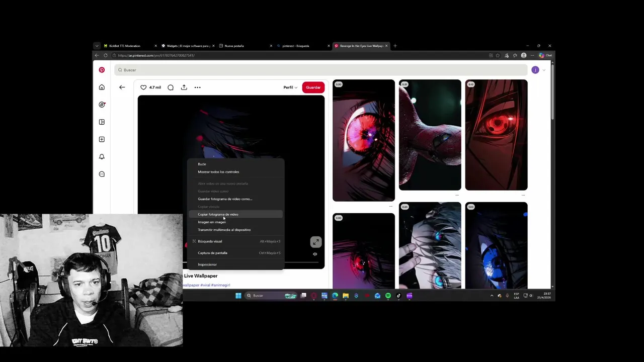Reload the page with refresh icon
The width and height of the screenshot is (644, 362).
click(106, 55)
